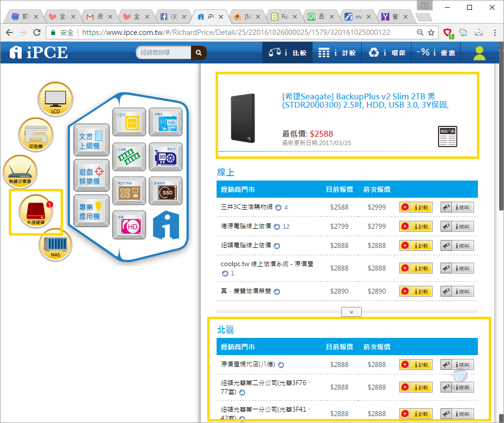Choose the pink HD hard drive icon

129,225
